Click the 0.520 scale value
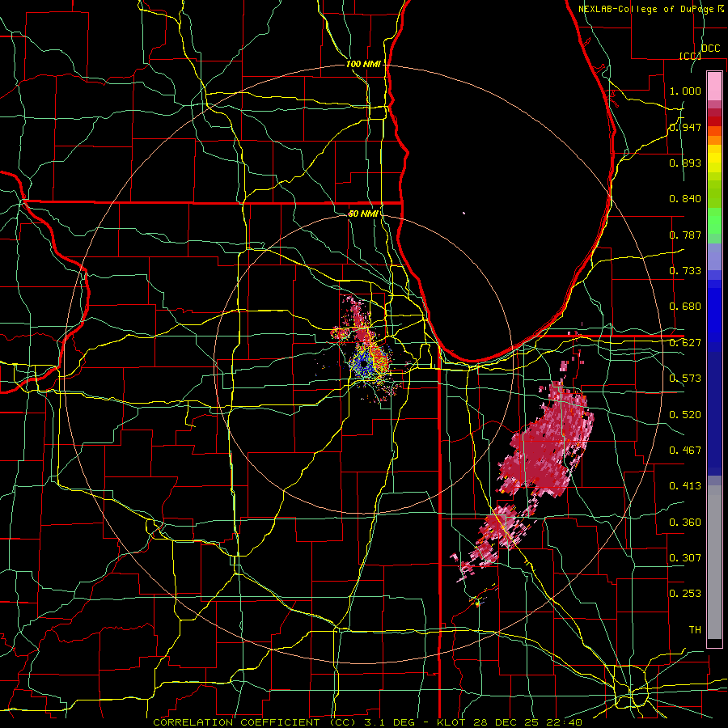The width and height of the screenshot is (728, 728). [x=685, y=415]
